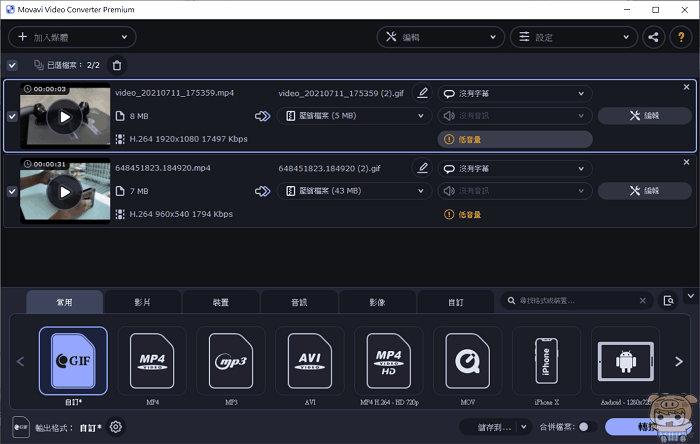Viewport: 700px width, 444px height.
Task: Open audio track dropdown for first file
Action: tap(515, 116)
